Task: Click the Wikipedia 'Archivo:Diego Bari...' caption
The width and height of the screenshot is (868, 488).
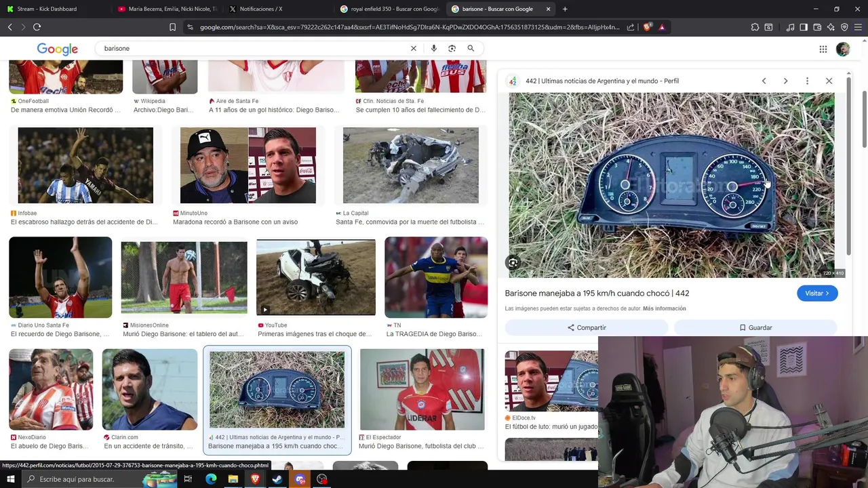Action: (x=163, y=110)
